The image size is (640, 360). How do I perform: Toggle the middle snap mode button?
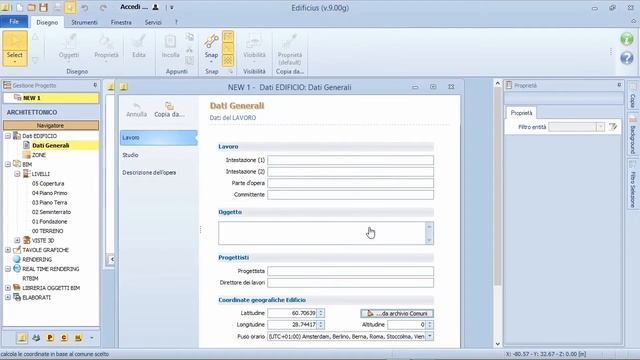coord(228,49)
